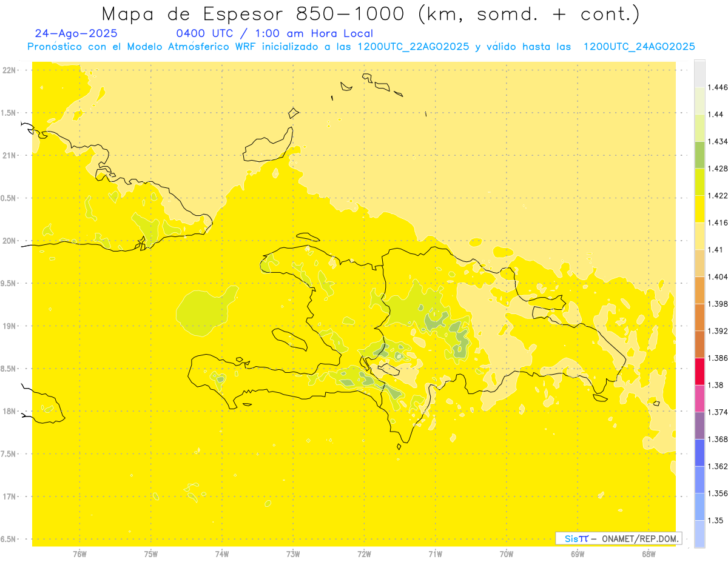This screenshot has height=562, width=728.
Task: Click the '19N' latitude label
Action: [10, 326]
